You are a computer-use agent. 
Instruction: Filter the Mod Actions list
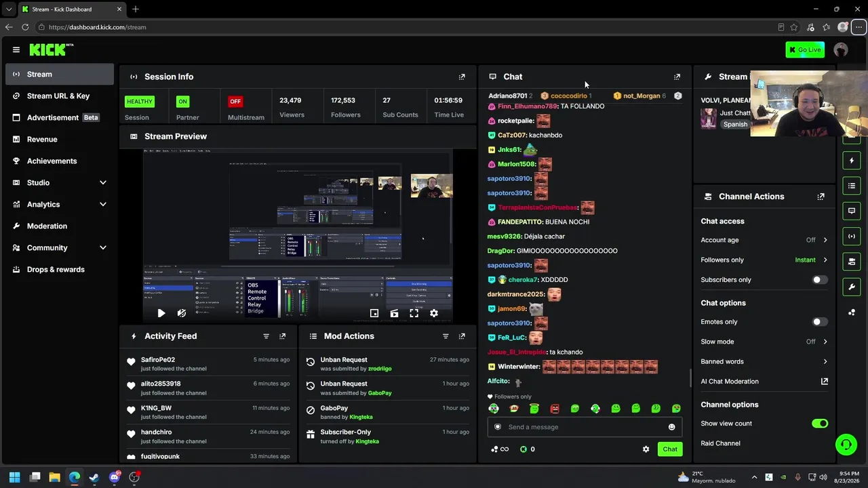[446, 336]
